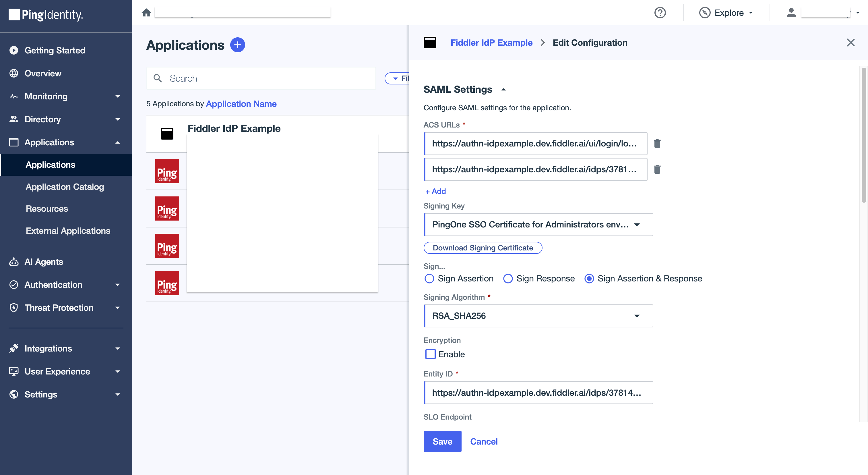868x475 pixels.
Task: Select Sign Assertion & Response option
Action: click(589, 279)
